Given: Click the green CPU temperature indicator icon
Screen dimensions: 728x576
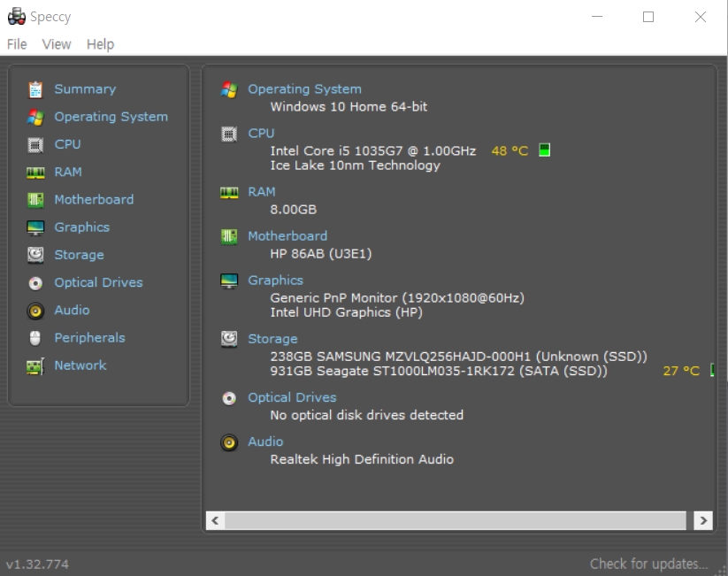Looking at the screenshot, I should click(x=544, y=150).
